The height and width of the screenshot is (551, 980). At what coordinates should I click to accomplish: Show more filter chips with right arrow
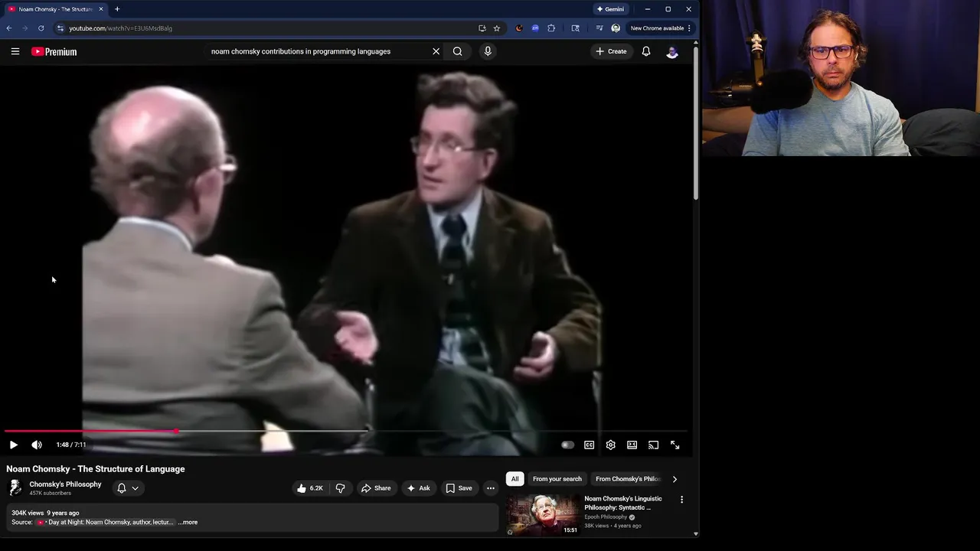[x=675, y=479]
